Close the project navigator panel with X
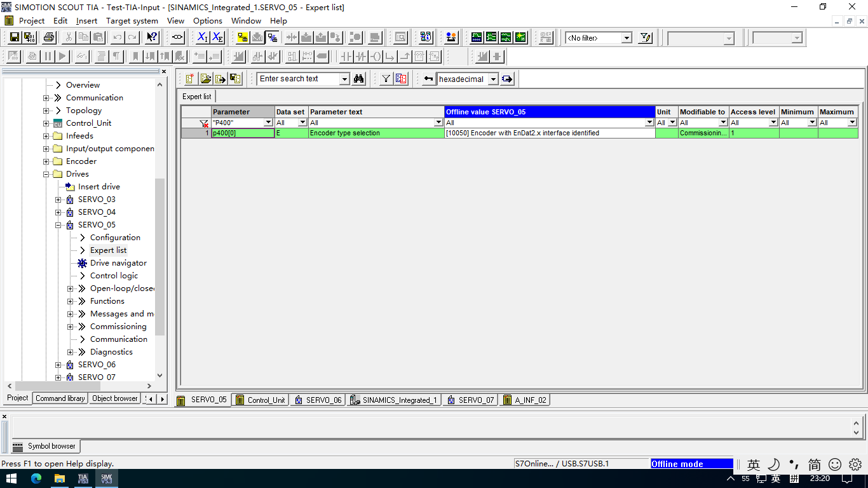This screenshot has width=868, height=488. pyautogui.click(x=163, y=71)
